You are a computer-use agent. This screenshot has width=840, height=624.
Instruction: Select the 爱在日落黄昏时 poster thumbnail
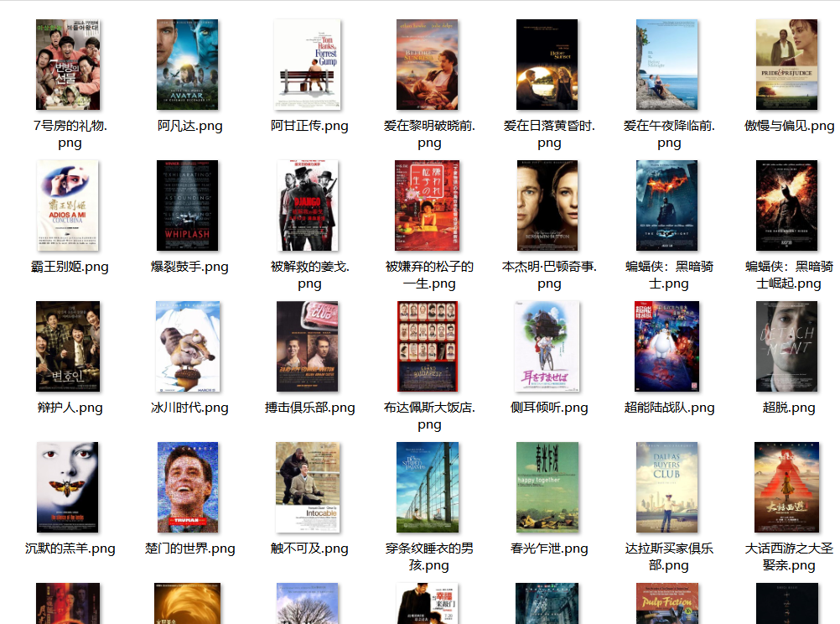point(547,65)
